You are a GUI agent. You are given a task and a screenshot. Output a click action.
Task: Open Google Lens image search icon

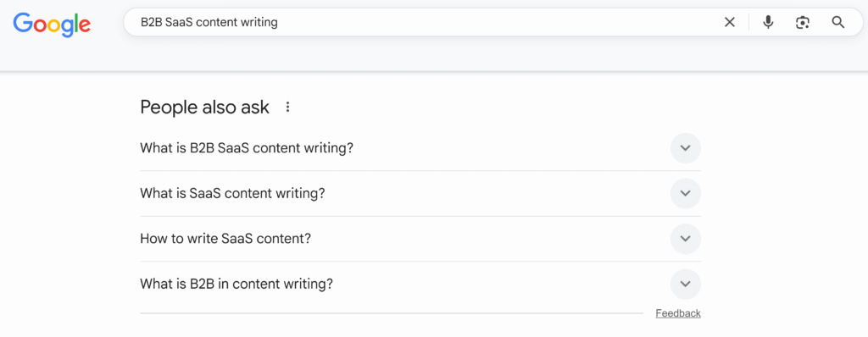point(803,22)
